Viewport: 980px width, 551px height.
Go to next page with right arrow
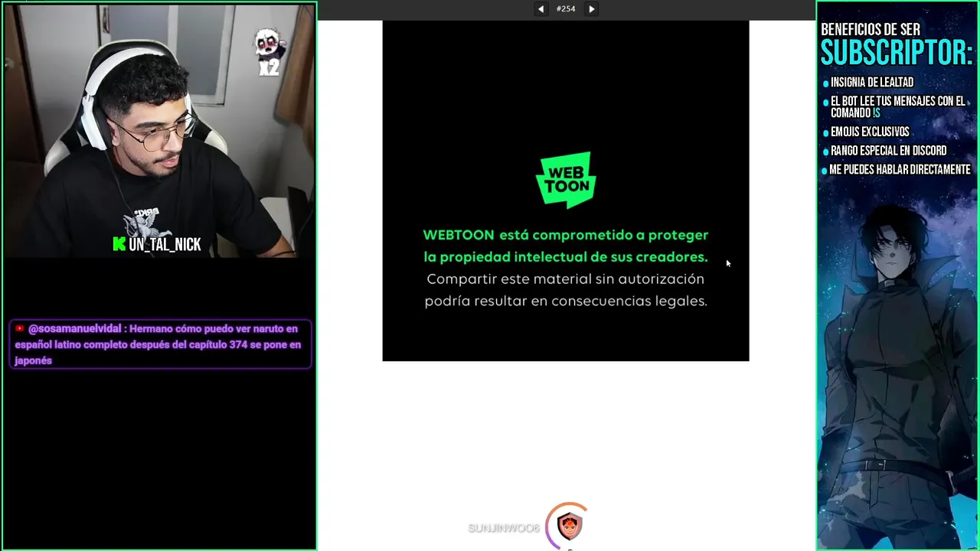(x=591, y=9)
